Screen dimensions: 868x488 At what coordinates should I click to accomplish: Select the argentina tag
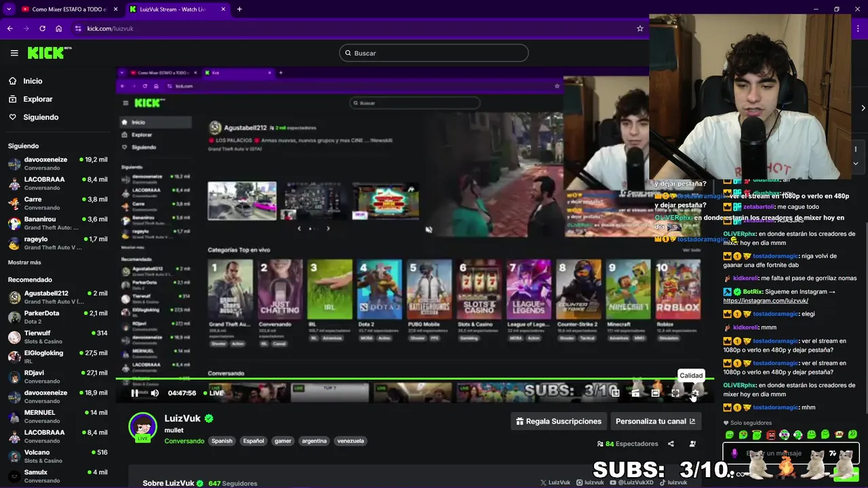coord(314,441)
